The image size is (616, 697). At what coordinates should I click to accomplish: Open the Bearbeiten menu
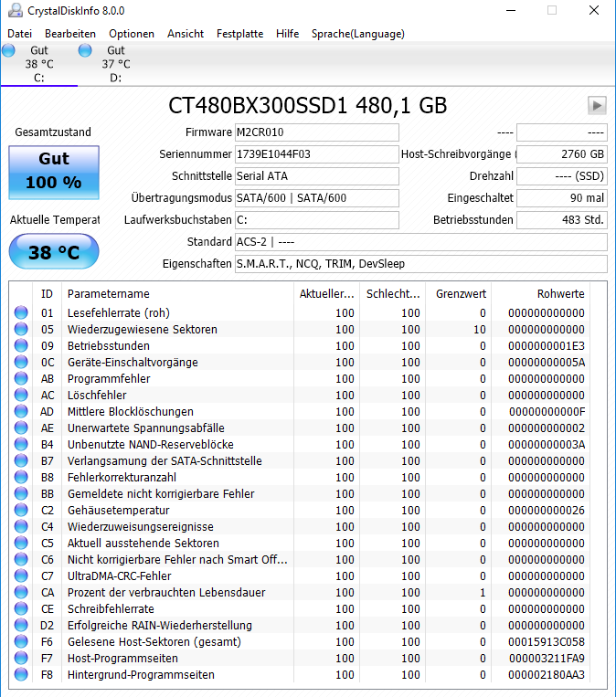coord(70,34)
